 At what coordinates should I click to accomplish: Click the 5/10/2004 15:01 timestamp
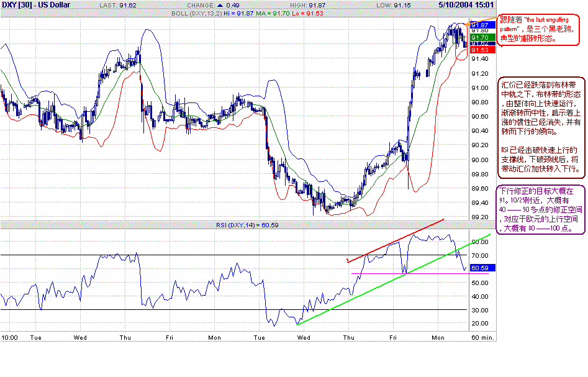coord(466,5)
